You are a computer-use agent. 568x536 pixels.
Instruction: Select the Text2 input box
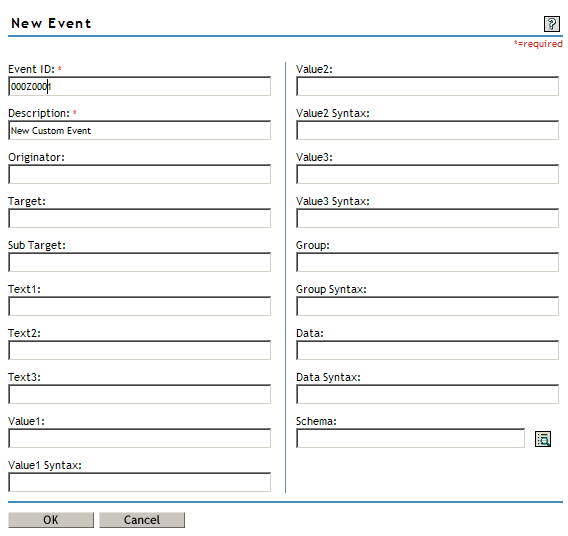click(x=139, y=350)
